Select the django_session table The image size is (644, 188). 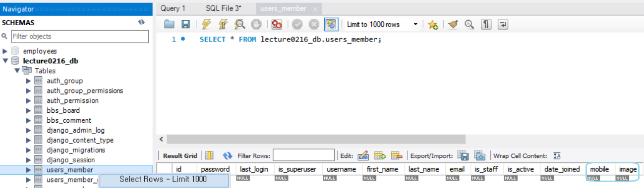pyautogui.click(x=70, y=160)
